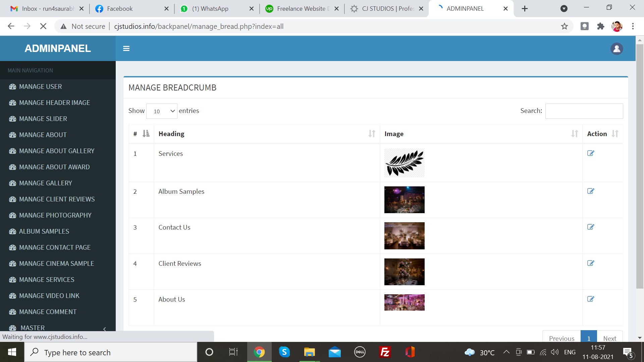The image size is (644, 362).
Task: Sort table by the # column
Action: pyautogui.click(x=146, y=134)
